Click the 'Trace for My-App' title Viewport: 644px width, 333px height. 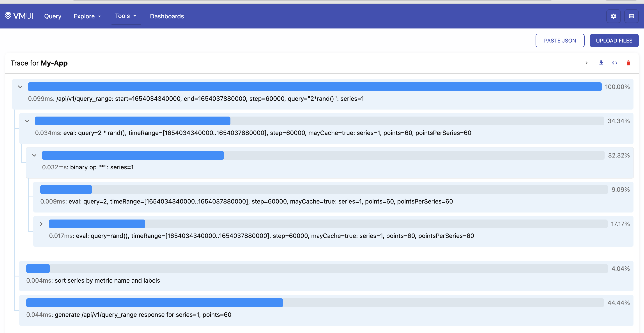pyautogui.click(x=39, y=63)
